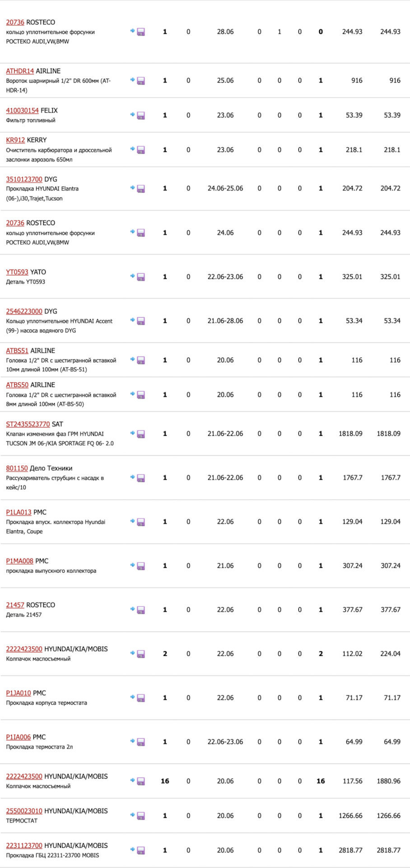Open the P1JA010 PMC part link

[x=19, y=693]
